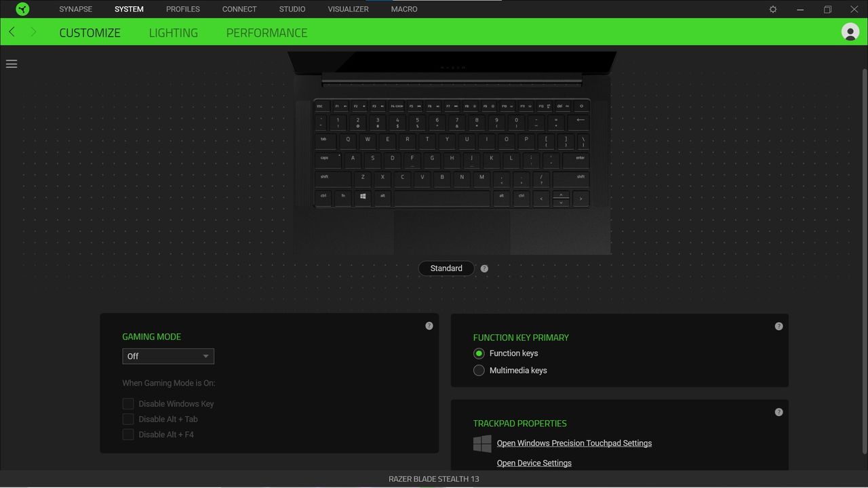Open the Profiles tab
The width and height of the screenshot is (868, 488).
click(x=183, y=9)
